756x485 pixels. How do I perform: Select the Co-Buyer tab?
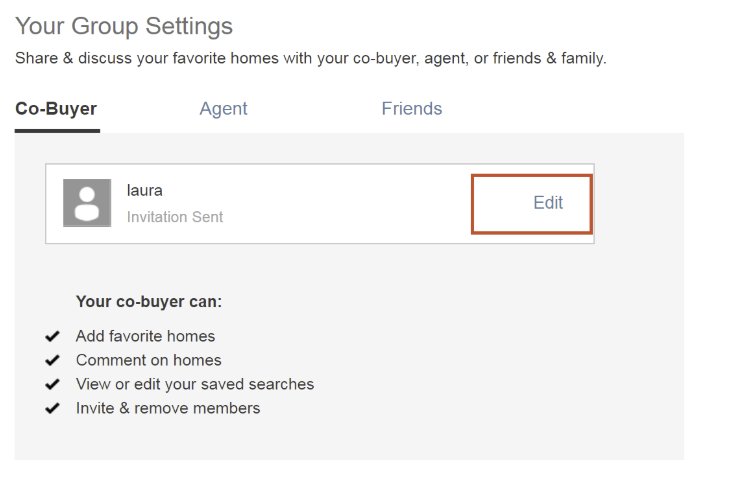pyautogui.click(x=56, y=109)
